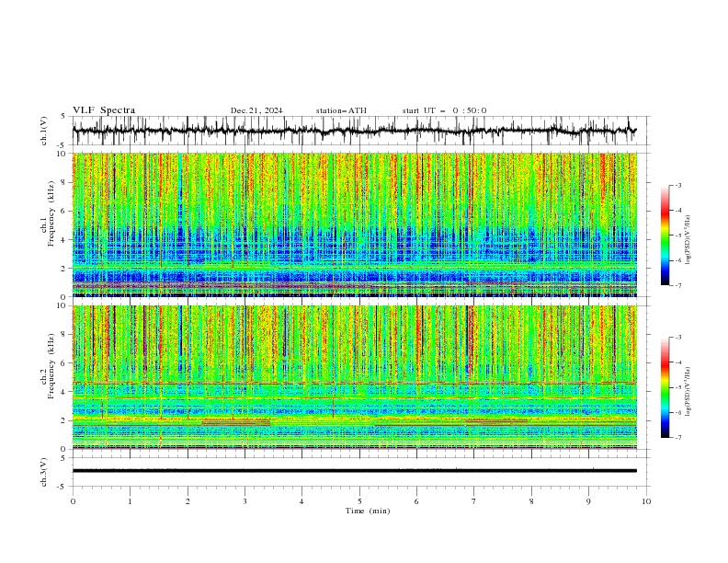This screenshot has width=728, height=563.
Task: Click the time axis tick label '3'
Action: 245,501
